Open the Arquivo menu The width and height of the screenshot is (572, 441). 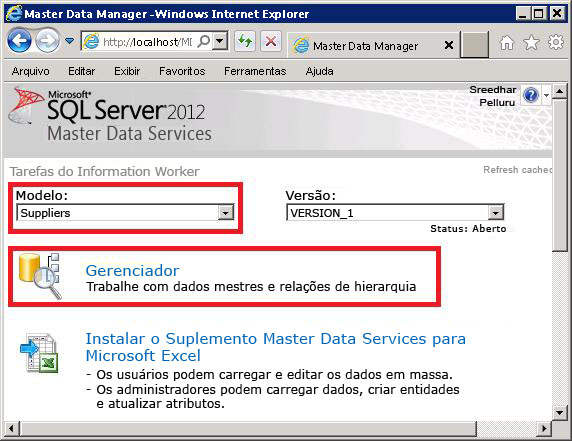coord(30,71)
